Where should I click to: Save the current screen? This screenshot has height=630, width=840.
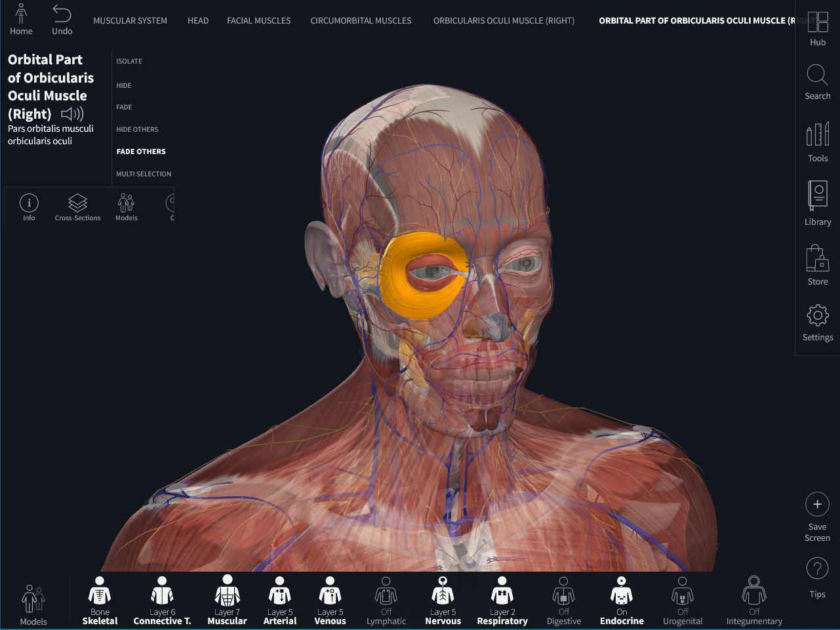[817, 517]
